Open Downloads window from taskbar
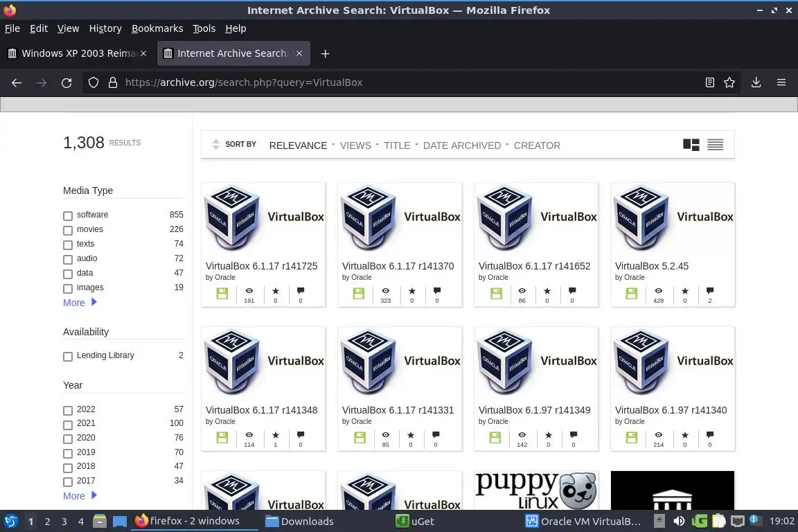The width and height of the screenshot is (798, 532). (x=299, y=522)
